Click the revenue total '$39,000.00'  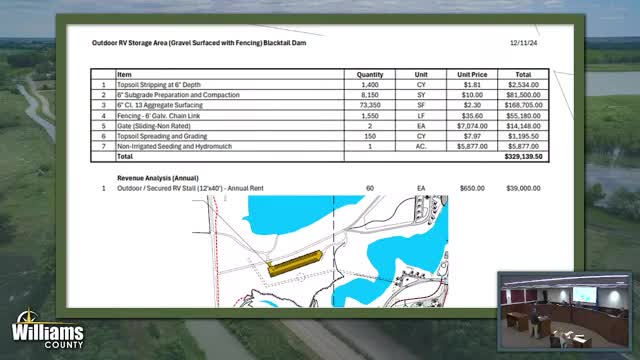pyautogui.click(x=523, y=189)
